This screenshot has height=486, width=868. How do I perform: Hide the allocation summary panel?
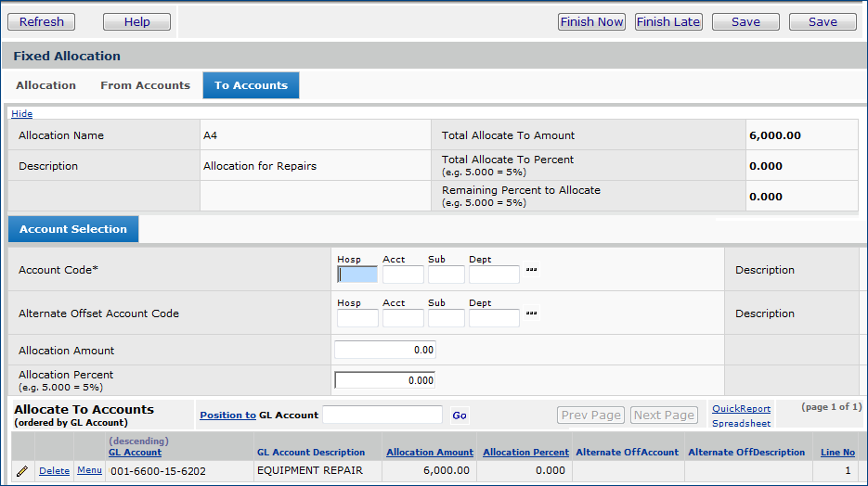[21, 114]
